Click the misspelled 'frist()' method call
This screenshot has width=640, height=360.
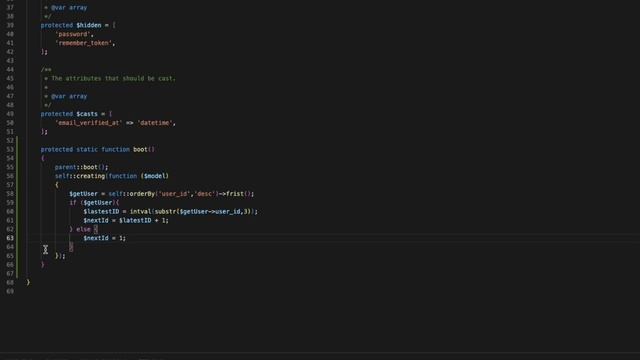coord(240,194)
